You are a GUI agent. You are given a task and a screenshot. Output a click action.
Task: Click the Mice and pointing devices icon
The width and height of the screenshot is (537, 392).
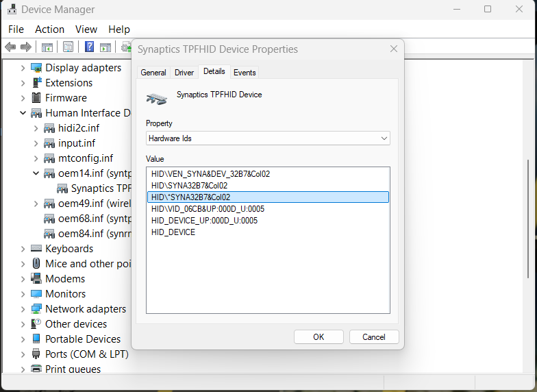(x=36, y=263)
